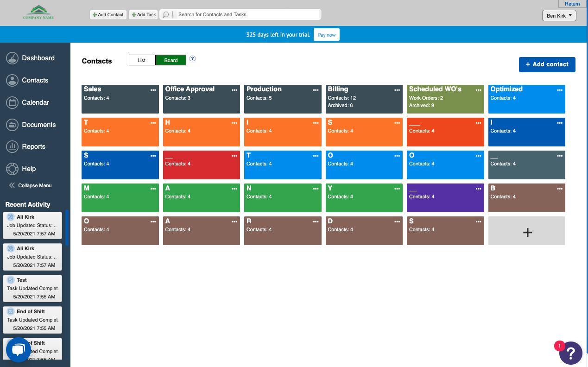Click the recent activity scrollbar

(x=67, y=227)
